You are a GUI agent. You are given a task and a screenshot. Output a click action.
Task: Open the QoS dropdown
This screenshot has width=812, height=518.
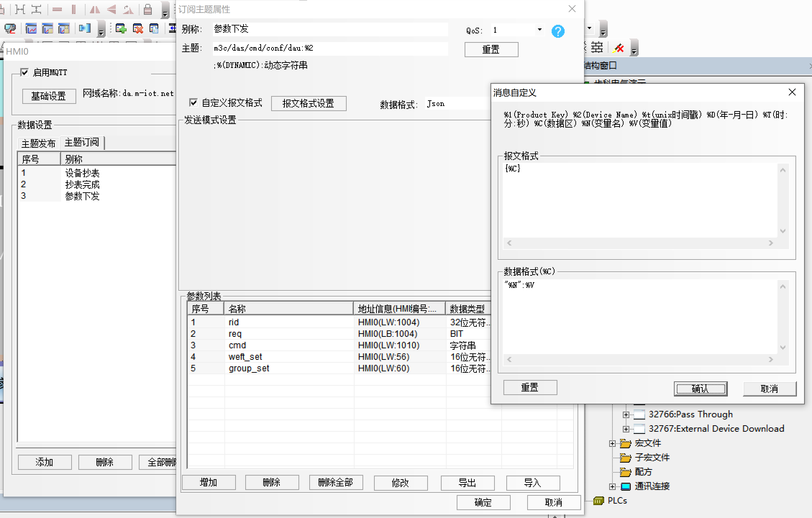(x=539, y=30)
